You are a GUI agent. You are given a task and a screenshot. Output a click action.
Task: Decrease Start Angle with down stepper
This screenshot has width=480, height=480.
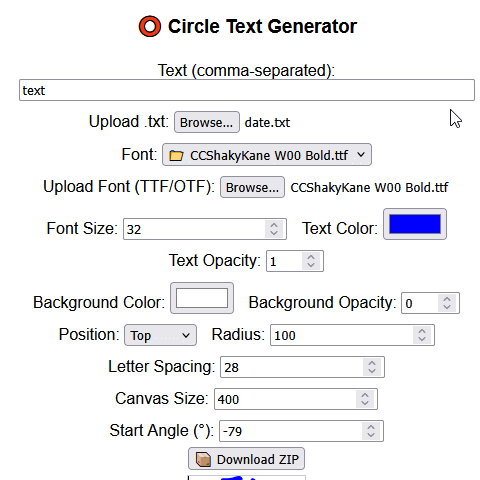coord(371,435)
